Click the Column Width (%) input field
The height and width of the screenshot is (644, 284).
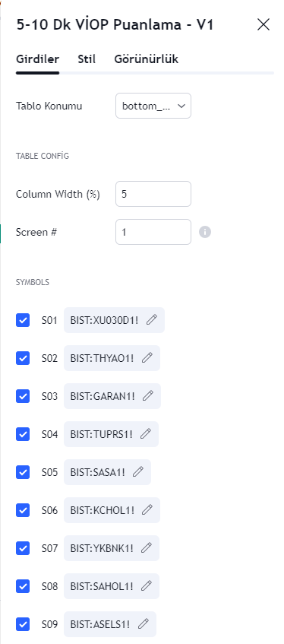pyautogui.click(x=153, y=194)
